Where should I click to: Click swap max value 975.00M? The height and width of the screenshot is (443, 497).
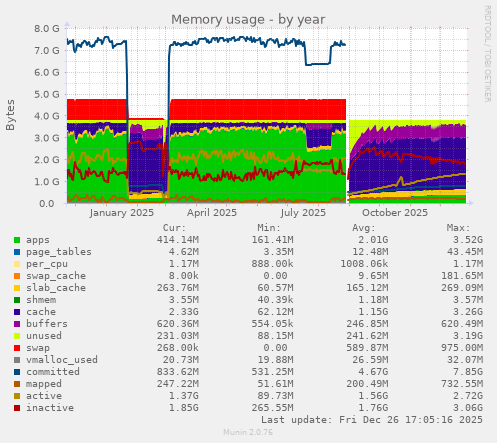(x=462, y=348)
